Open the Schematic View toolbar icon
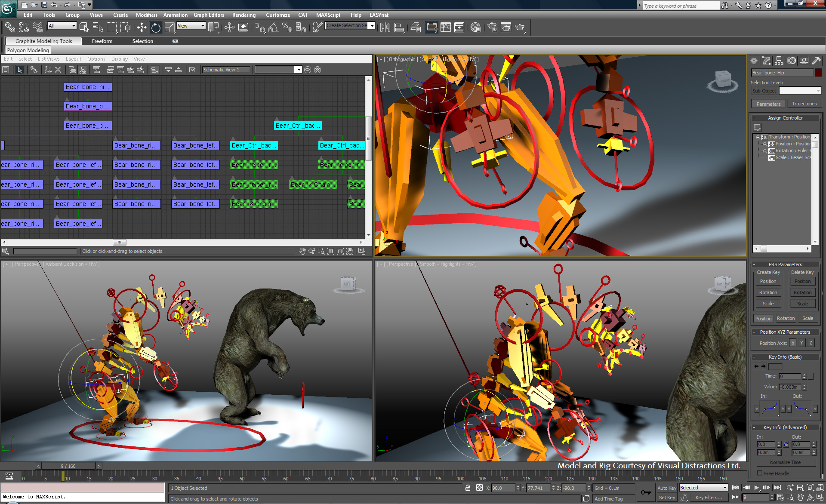 (459, 28)
